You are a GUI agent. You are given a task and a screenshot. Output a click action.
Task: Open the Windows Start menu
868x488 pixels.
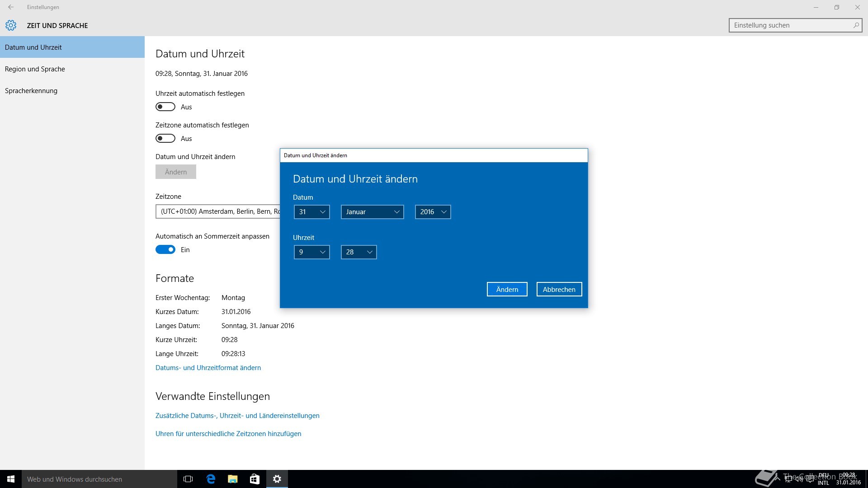pyautogui.click(x=11, y=479)
